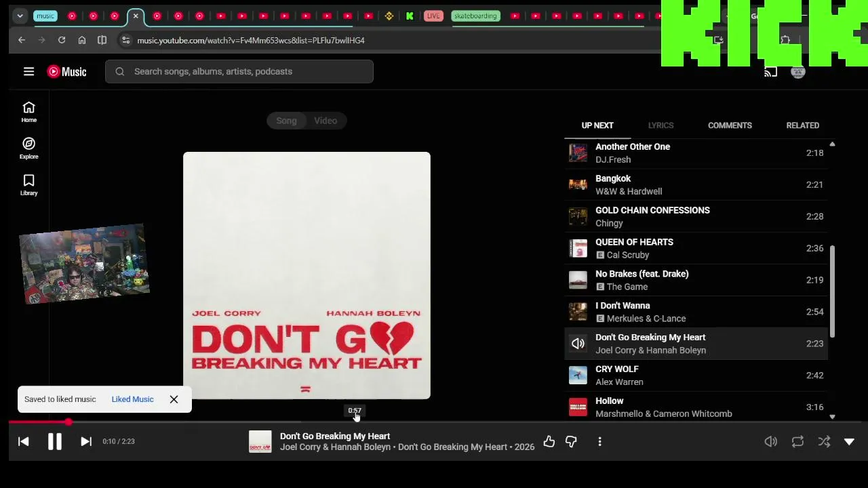Toggle shuffle for the queue
The height and width of the screenshot is (488, 868).
(x=824, y=441)
